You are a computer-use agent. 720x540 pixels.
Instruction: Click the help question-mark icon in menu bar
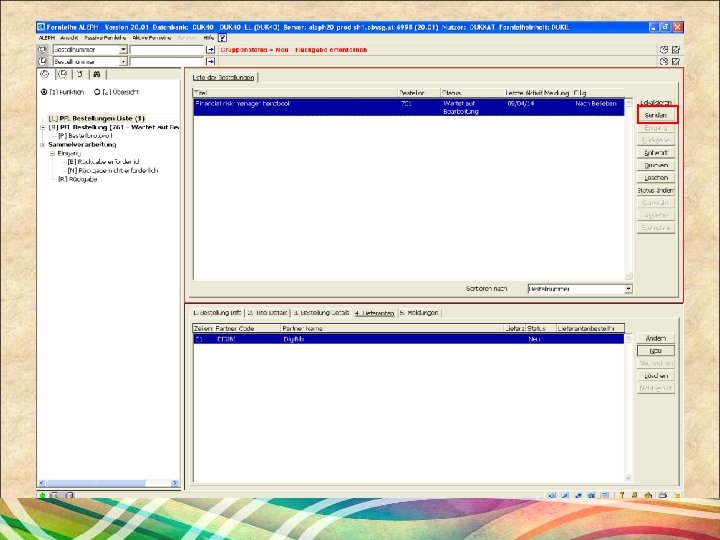[x=222, y=38]
